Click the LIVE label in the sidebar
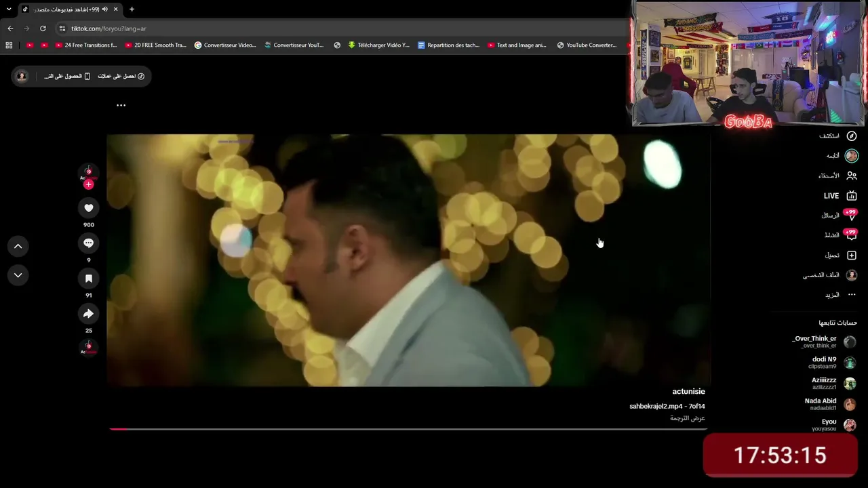 click(831, 196)
